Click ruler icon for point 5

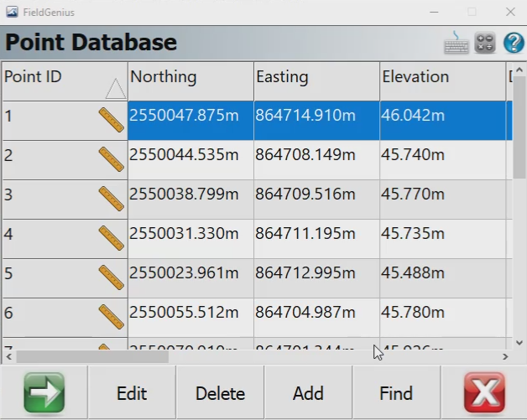click(x=111, y=278)
